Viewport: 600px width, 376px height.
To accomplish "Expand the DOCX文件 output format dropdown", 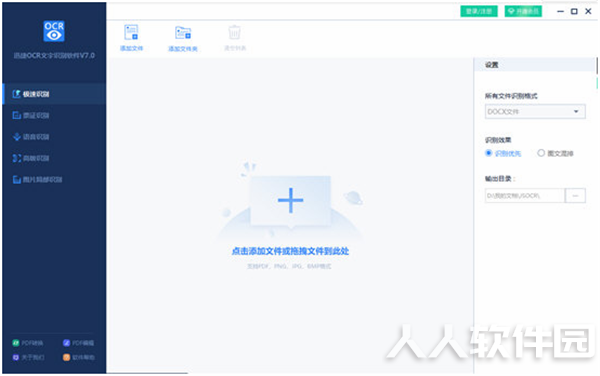I will [x=535, y=111].
